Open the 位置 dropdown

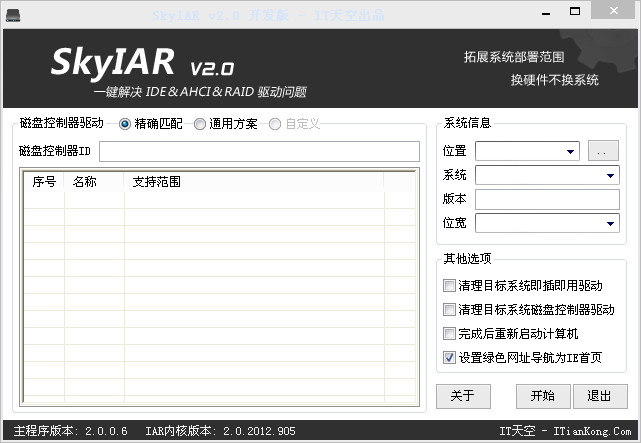527,151
